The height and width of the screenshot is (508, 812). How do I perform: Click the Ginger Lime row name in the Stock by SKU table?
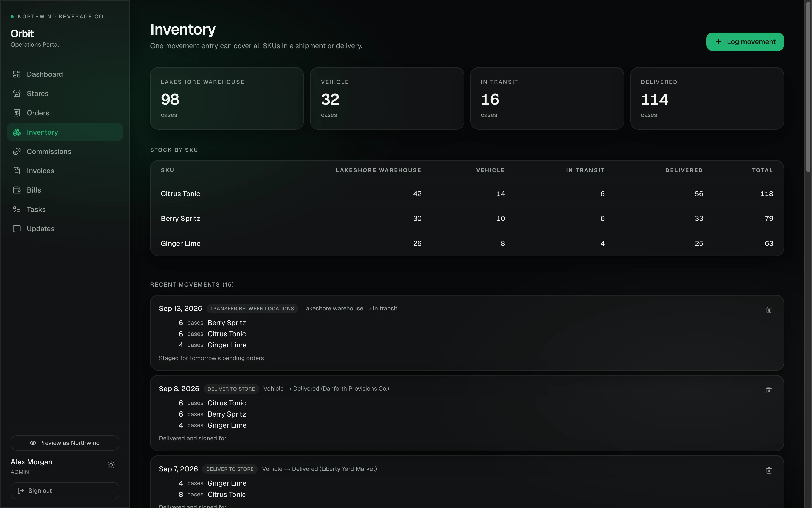(180, 243)
